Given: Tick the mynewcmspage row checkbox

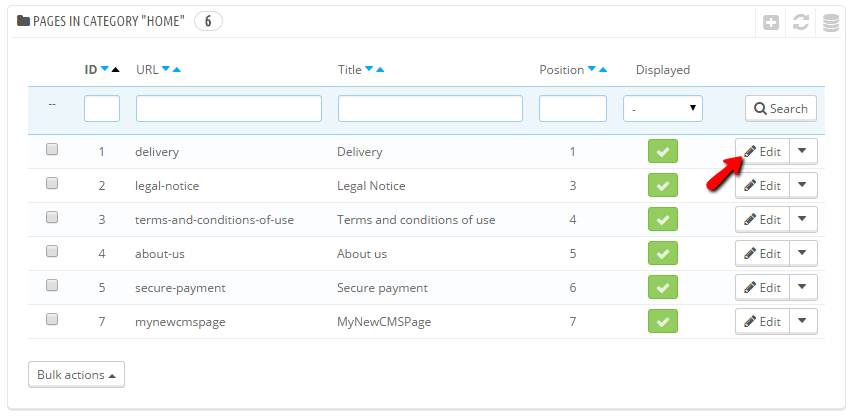Looking at the screenshot, I should 52,320.
